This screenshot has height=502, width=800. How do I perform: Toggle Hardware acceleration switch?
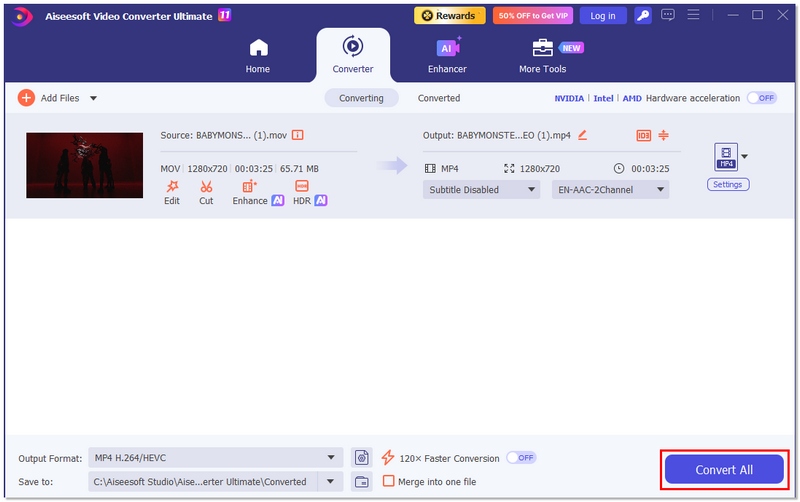[765, 98]
